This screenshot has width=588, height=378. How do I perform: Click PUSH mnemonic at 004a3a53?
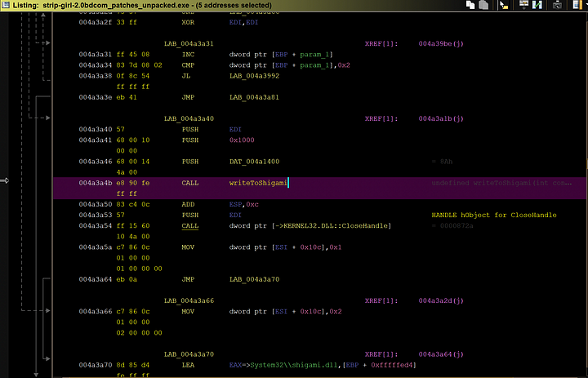click(x=190, y=216)
